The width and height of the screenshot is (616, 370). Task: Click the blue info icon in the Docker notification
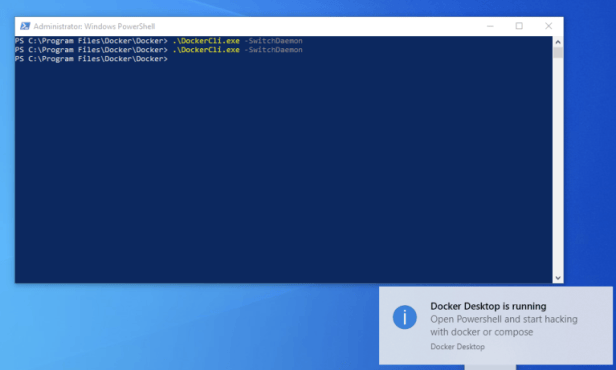pos(405,317)
